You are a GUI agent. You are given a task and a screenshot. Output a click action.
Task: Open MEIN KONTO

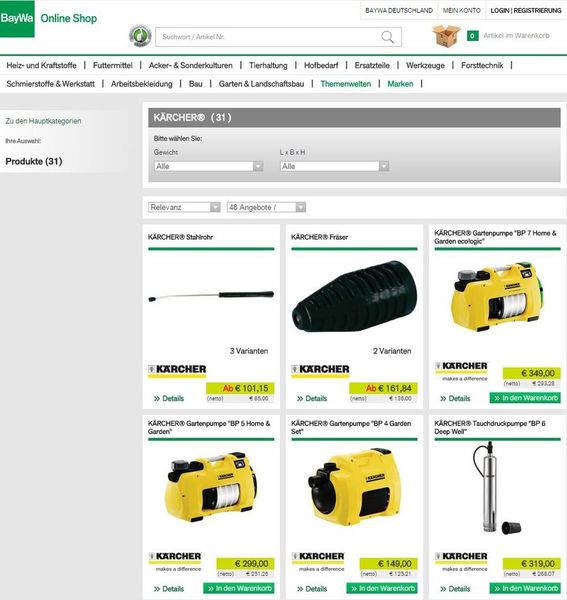461,11
